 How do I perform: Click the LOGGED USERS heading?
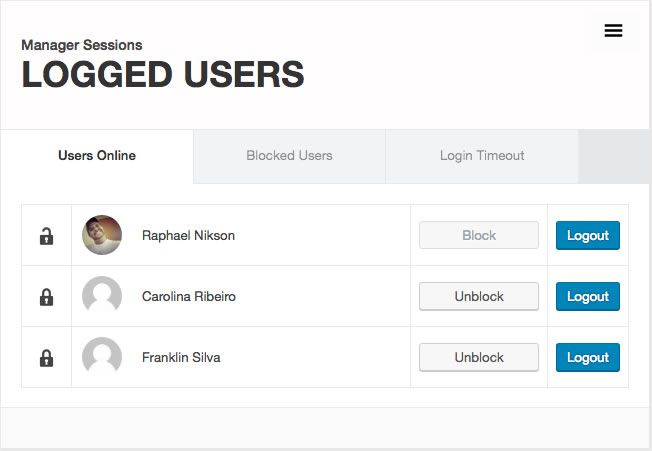pos(163,74)
